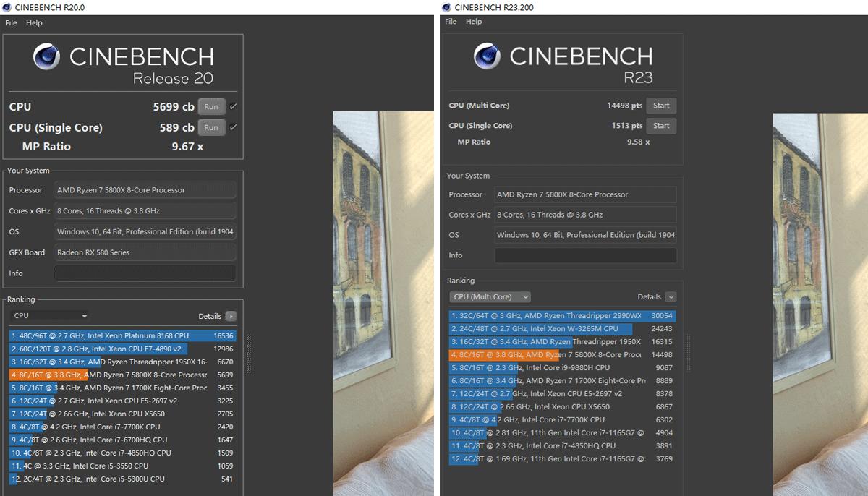
Task: Expand the Details panel in the R20 ranking section
Action: point(230,316)
